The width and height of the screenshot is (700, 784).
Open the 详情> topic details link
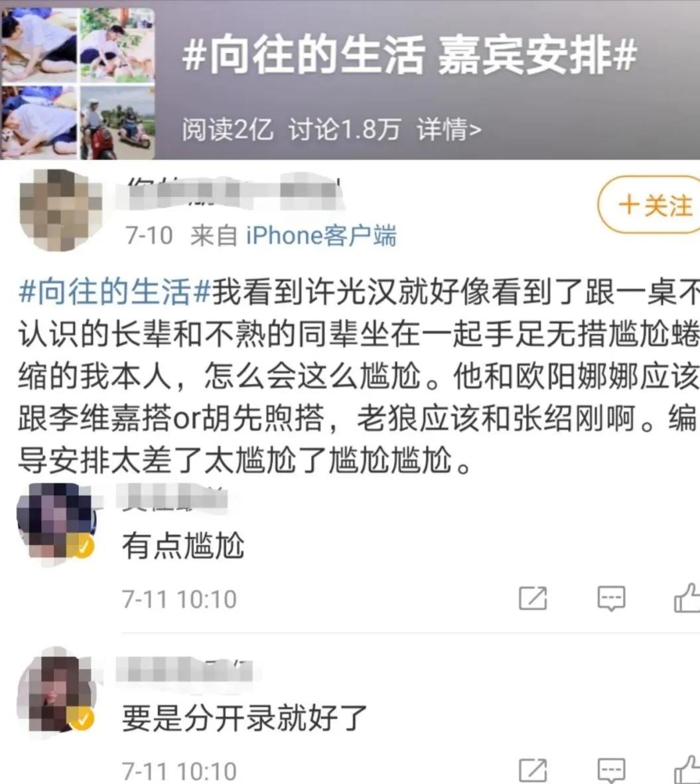point(449,130)
